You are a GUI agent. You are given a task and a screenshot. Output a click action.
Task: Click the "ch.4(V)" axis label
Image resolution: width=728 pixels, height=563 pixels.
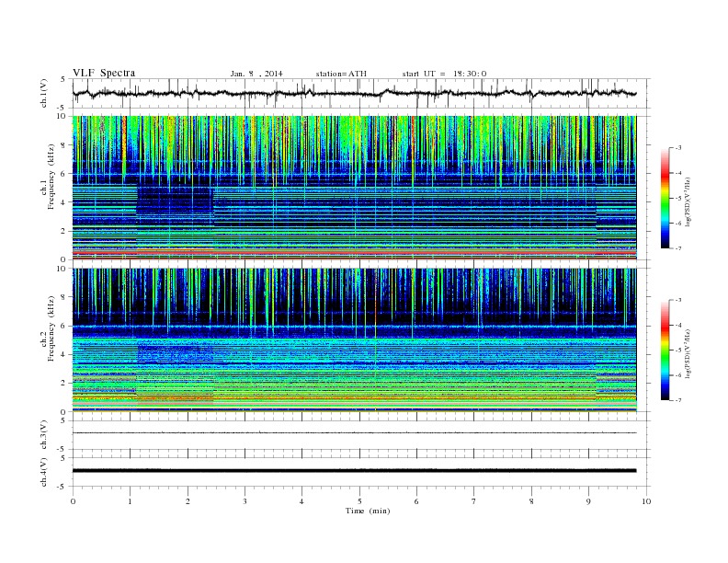[x=44, y=472]
